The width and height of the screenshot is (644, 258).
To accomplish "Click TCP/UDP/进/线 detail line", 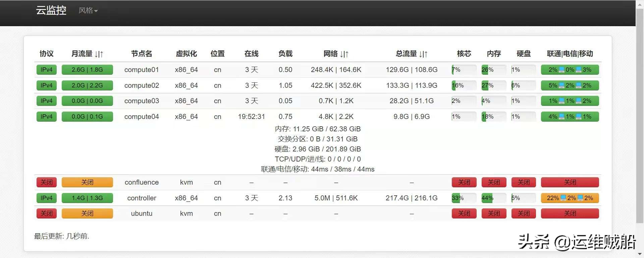I will coord(318,159).
